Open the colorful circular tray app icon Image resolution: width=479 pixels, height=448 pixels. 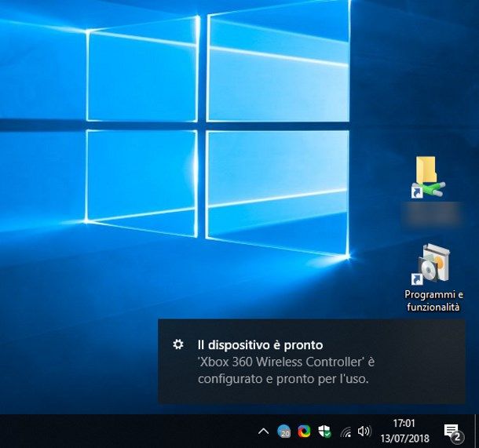pyautogui.click(x=304, y=432)
